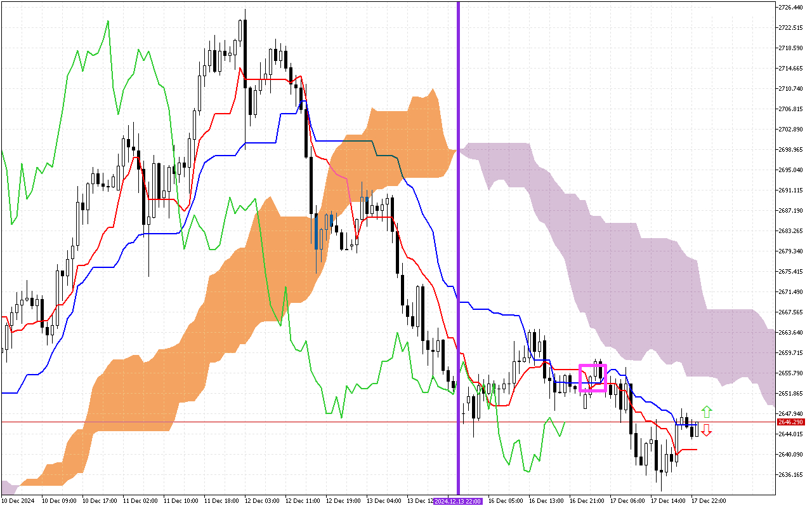
Task: Select the 17 Dec 22:00 time label
Action: pos(708,501)
